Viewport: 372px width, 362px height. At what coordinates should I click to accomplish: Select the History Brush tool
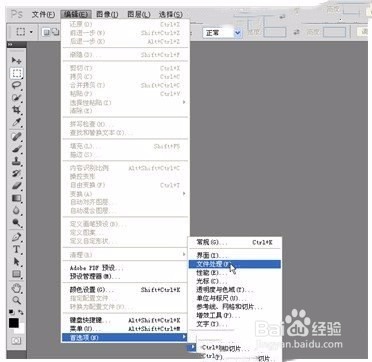click(x=16, y=173)
